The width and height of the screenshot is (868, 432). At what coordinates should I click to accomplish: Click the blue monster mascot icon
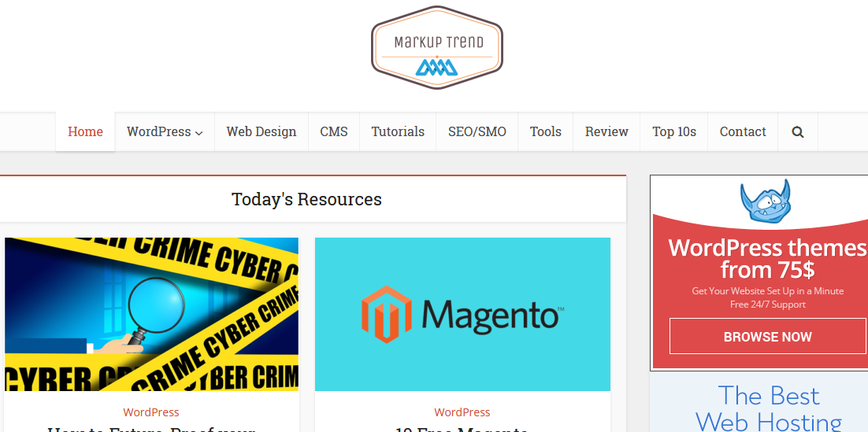click(x=766, y=201)
